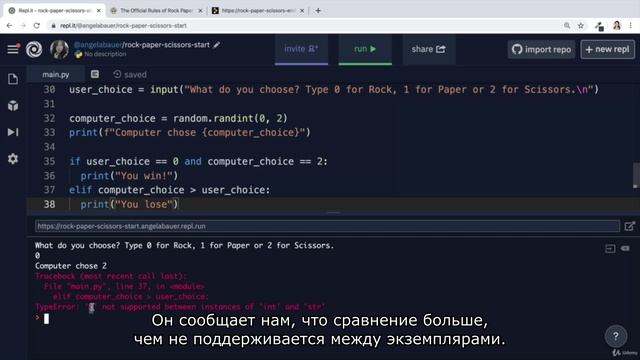Open the Packages cube in sidebar

(13, 106)
